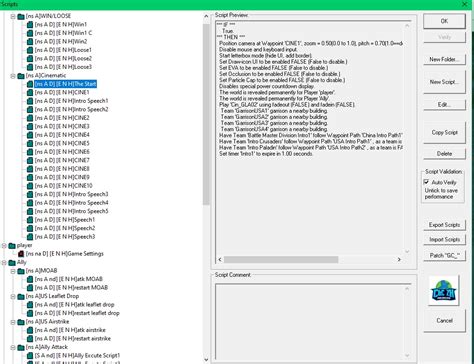Click the script icon beside CINE5
This screenshot has width=474, height=364.
30,143
